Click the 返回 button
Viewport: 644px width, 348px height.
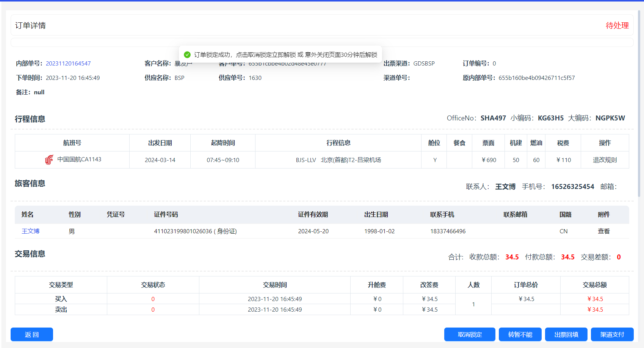point(32,334)
